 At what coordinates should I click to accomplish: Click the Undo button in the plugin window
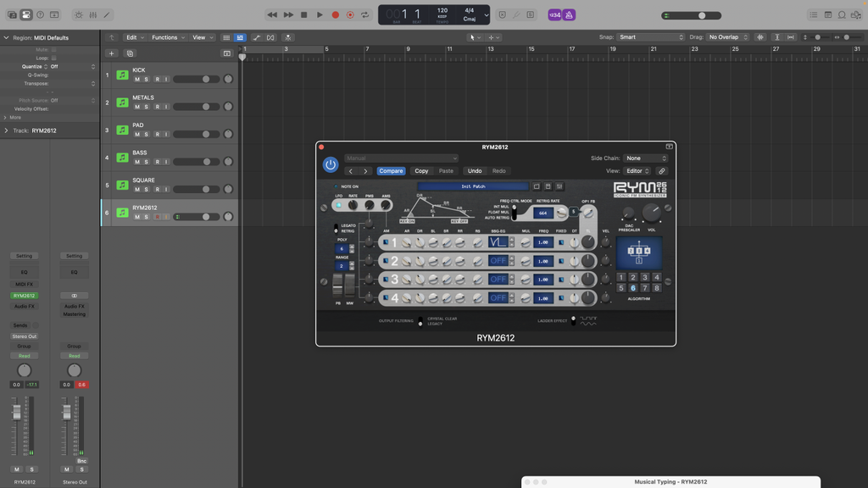(475, 170)
